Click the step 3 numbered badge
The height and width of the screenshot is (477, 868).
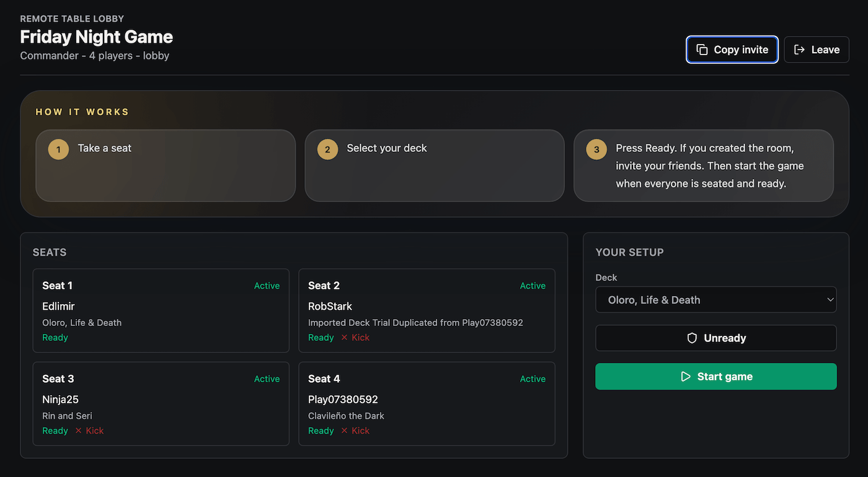(596, 149)
